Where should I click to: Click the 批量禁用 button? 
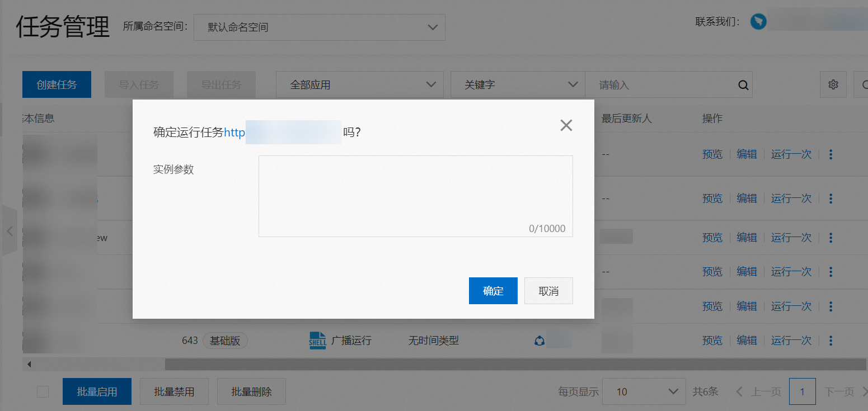(x=174, y=391)
